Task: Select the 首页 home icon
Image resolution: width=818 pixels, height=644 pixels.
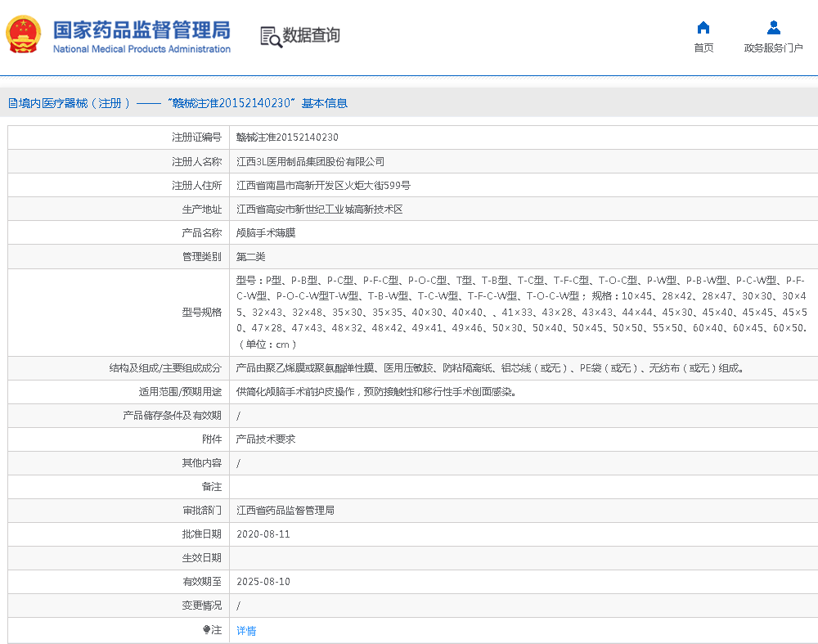Action: (703, 27)
